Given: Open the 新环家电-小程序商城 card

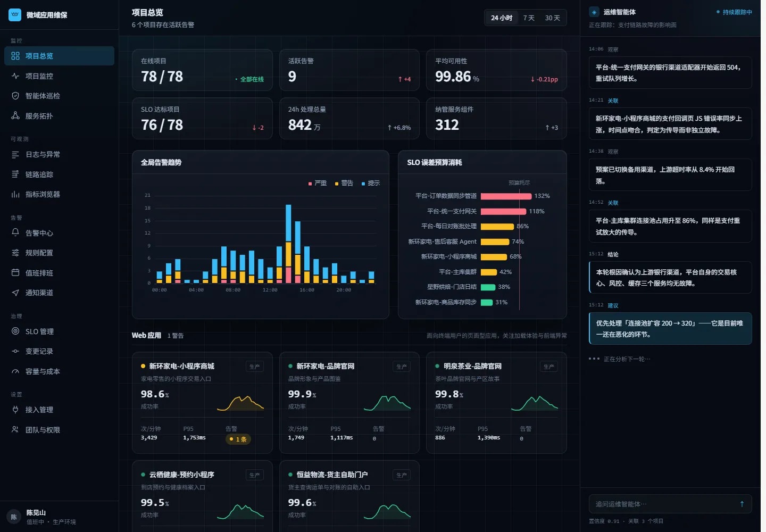Looking at the screenshot, I should tap(202, 403).
